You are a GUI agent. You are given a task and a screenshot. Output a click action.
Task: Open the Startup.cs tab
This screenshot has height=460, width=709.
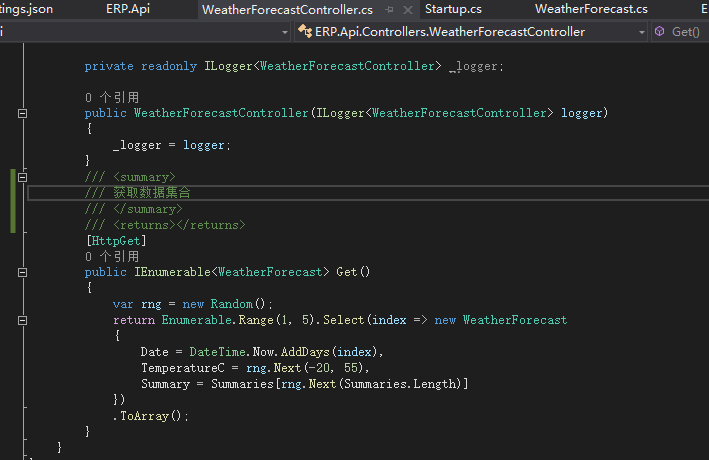point(453,9)
